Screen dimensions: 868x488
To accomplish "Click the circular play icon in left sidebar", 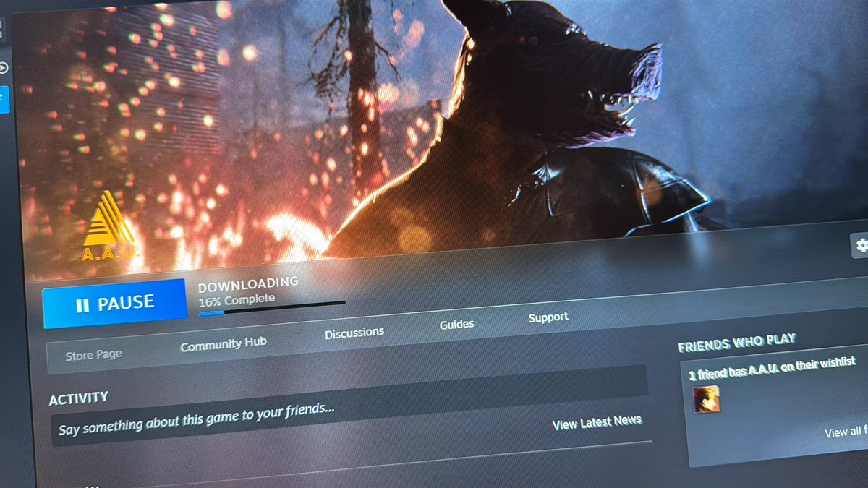I will tap(4, 68).
